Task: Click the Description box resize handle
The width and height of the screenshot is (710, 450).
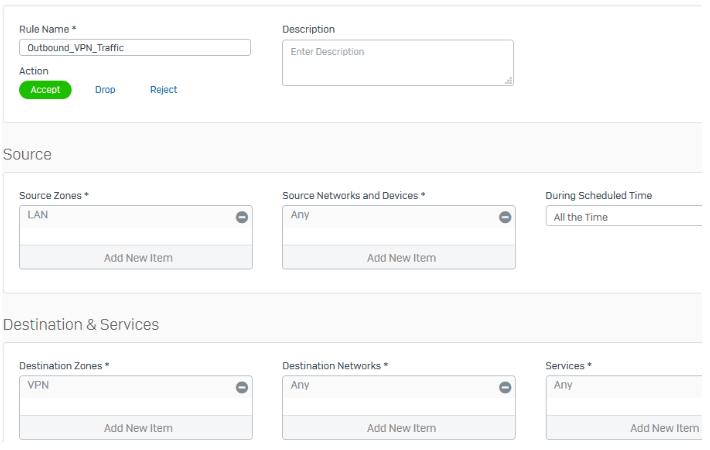Action: click(508, 80)
